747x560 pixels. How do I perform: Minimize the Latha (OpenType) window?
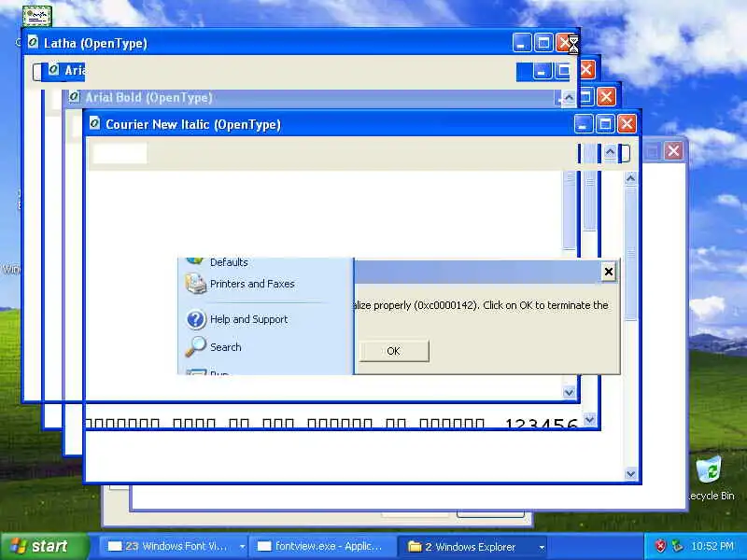pos(522,43)
